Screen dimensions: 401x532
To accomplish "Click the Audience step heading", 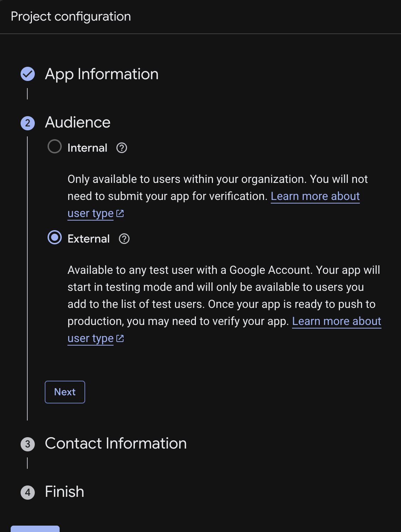I will [x=78, y=122].
